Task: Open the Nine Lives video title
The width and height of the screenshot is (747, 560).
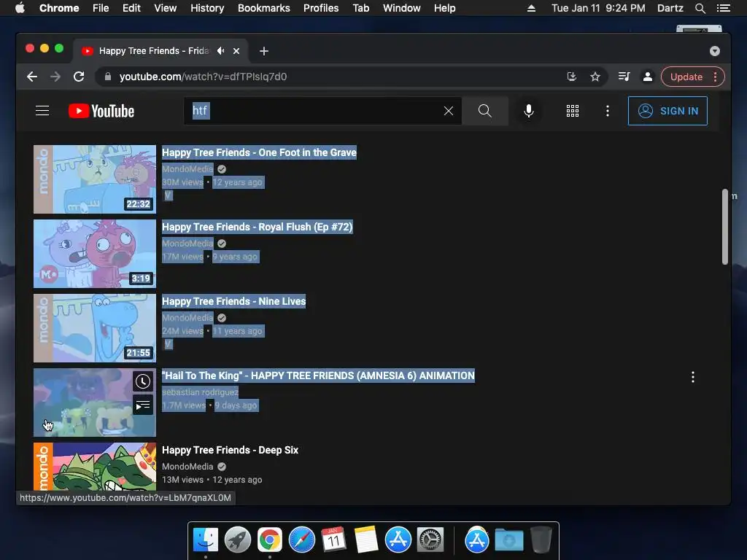Action: (x=234, y=301)
